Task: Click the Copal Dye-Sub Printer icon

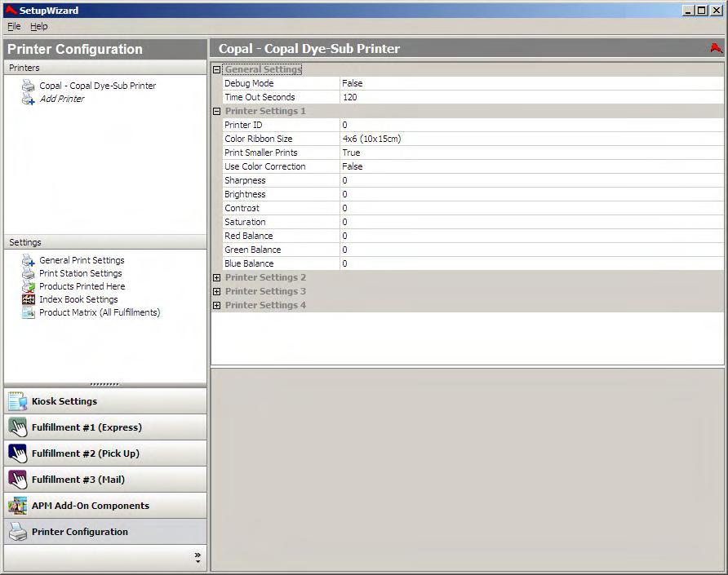Action: click(x=29, y=86)
